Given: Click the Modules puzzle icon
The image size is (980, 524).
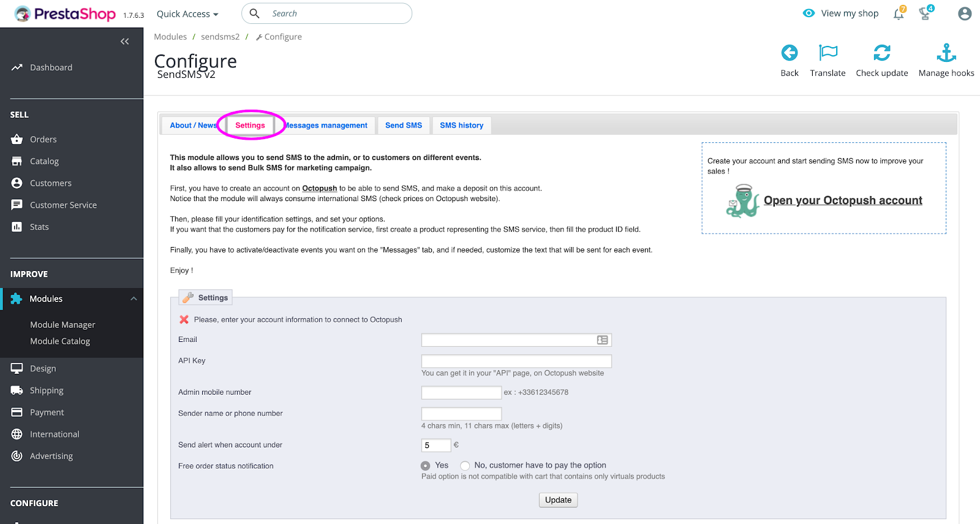Looking at the screenshot, I should 17,298.
